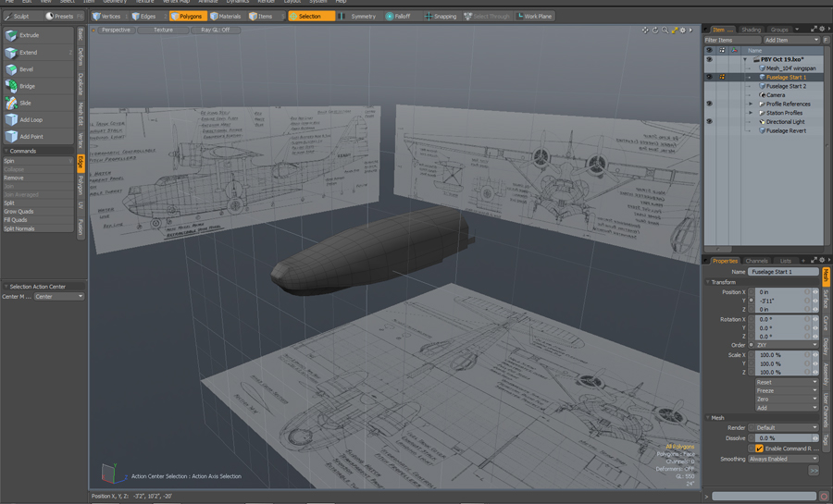Click the viewport zoom magnifier icon
Viewport: 833px width, 504px height.
coord(665,31)
